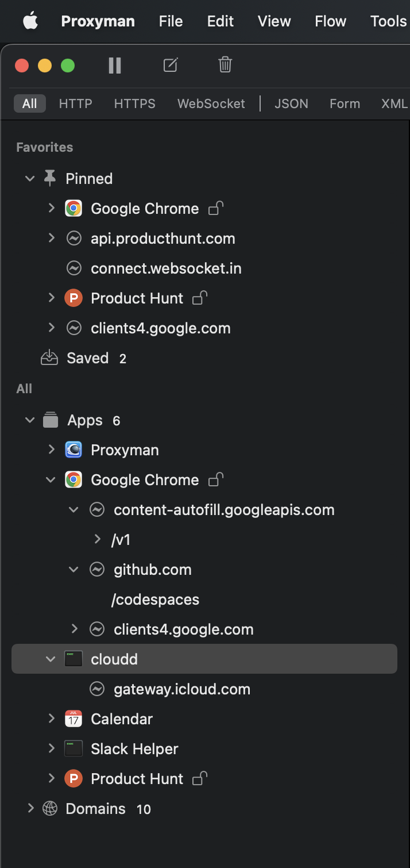Click the Saved tray icon
The width and height of the screenshot is (410, 868).
click(49, 357)
